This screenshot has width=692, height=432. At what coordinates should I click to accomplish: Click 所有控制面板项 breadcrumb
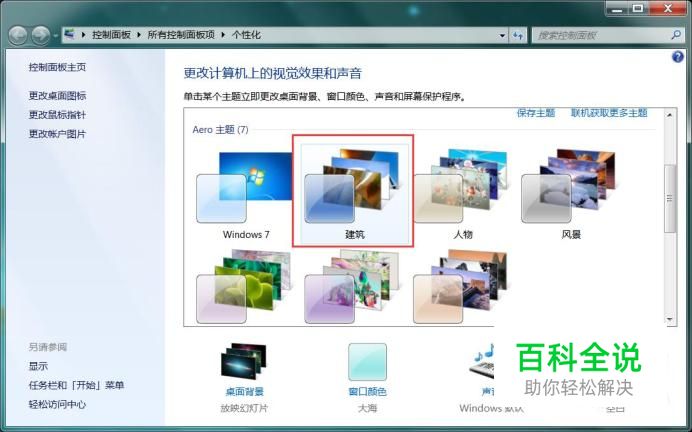click(181, 35)
